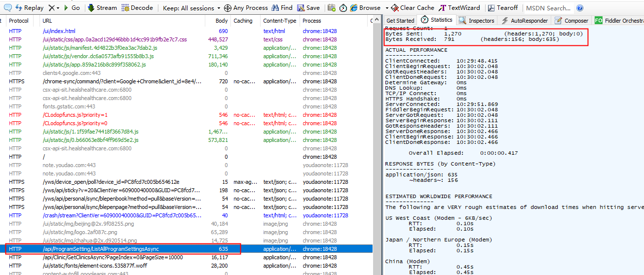This screenshot has height=275, width=644.
Task: Click into the MSDN Search field
Action: click(548, 8)
